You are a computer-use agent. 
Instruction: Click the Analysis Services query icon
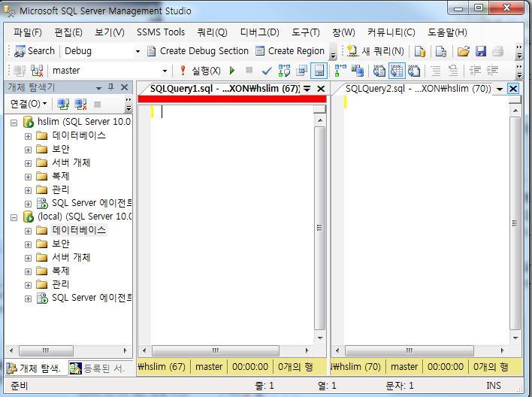[441, 52]
